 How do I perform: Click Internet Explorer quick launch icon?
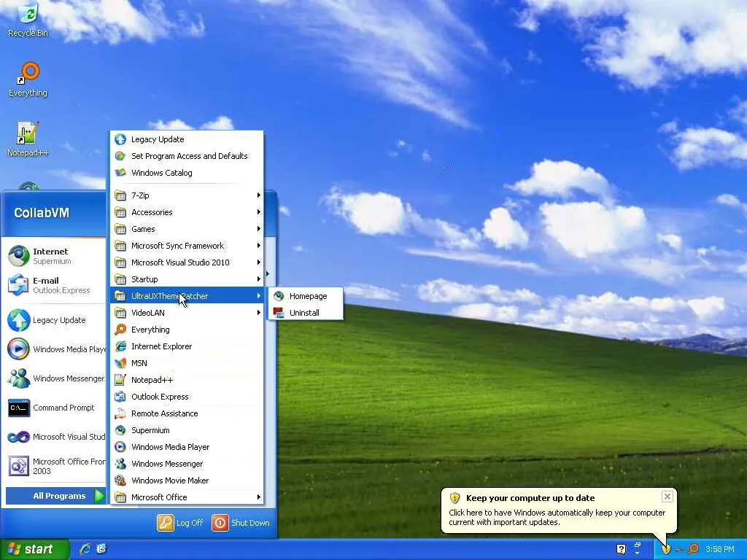pyautogui.click(x=85, y=549)
